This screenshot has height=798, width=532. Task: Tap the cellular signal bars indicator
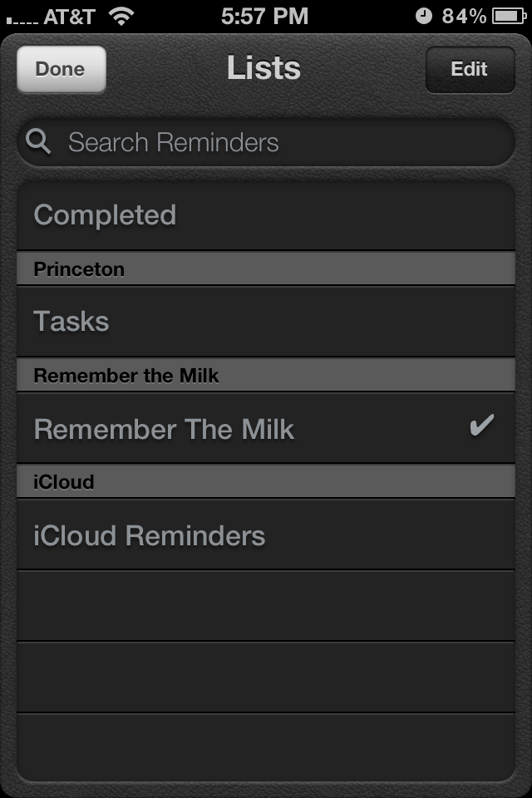(22, 19)
